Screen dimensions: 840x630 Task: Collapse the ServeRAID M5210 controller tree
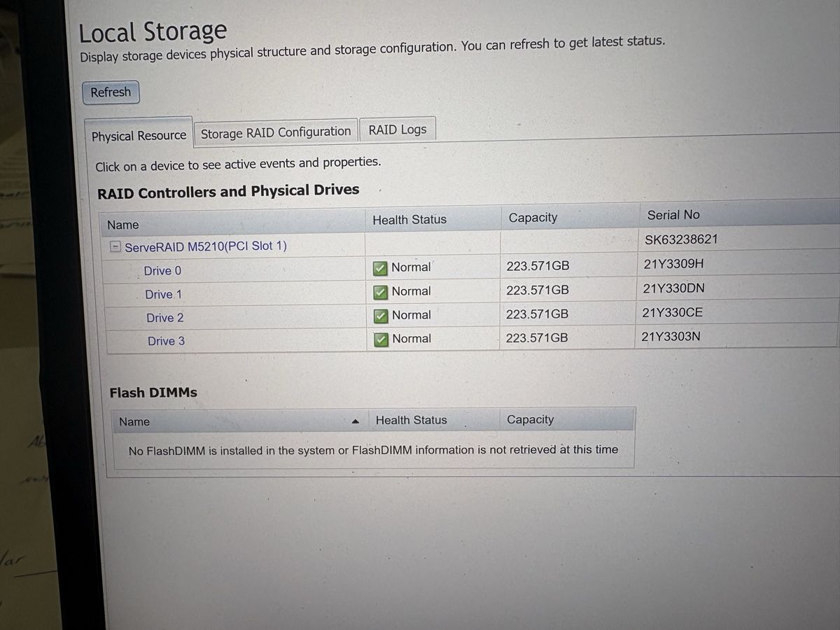coord(116,247)
